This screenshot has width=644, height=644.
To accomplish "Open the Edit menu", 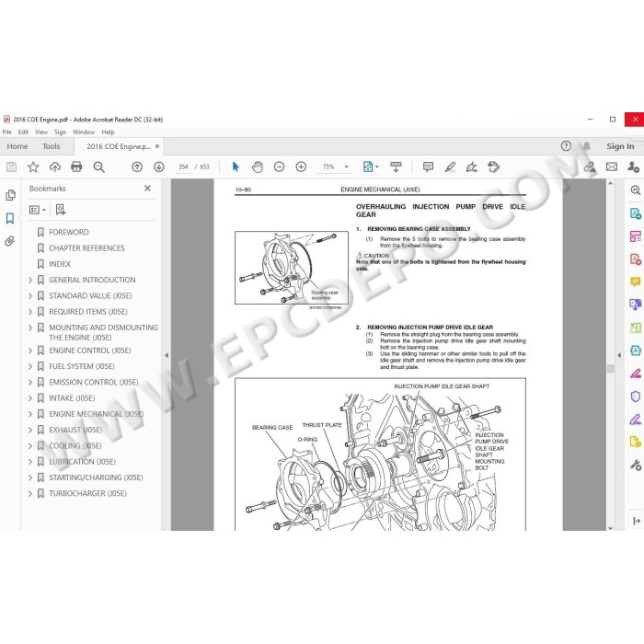I will [23, 132].
